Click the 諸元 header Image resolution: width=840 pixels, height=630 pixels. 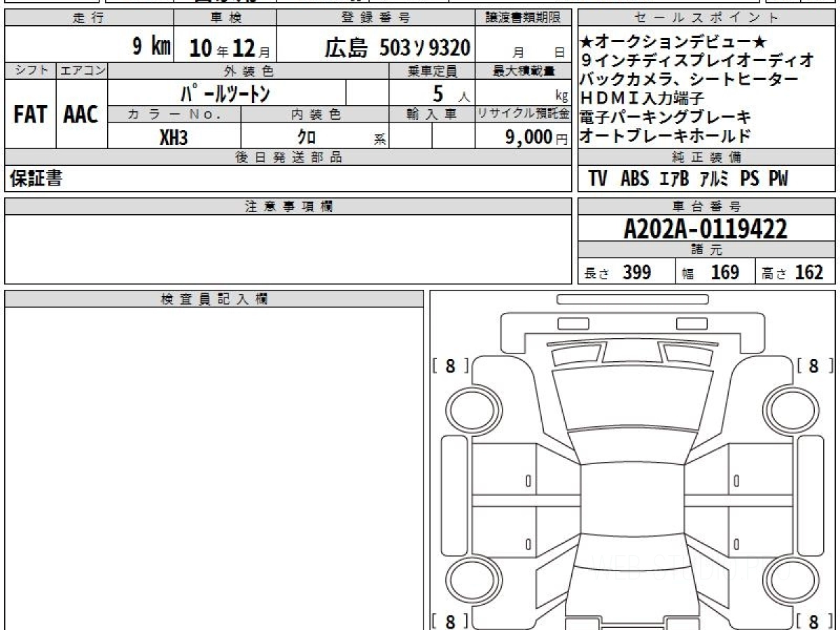click(706, 250)
